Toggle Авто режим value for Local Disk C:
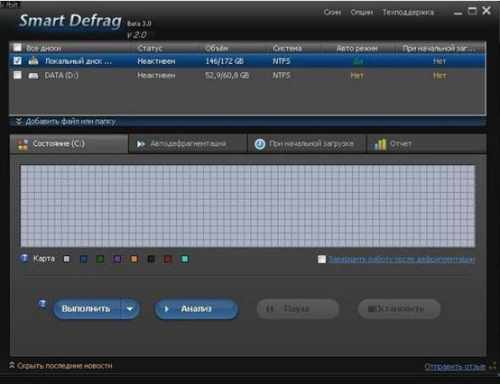500x384 pixels. pos(358,61)
